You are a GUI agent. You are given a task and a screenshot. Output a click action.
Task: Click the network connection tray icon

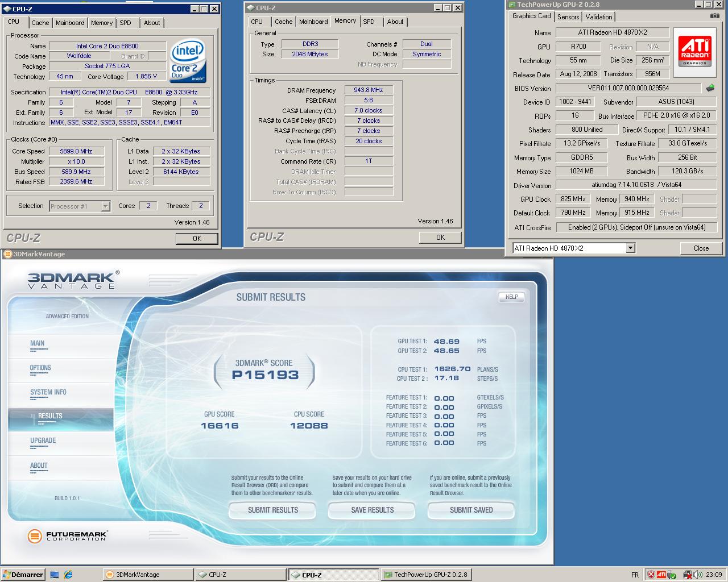coord(687,575)
